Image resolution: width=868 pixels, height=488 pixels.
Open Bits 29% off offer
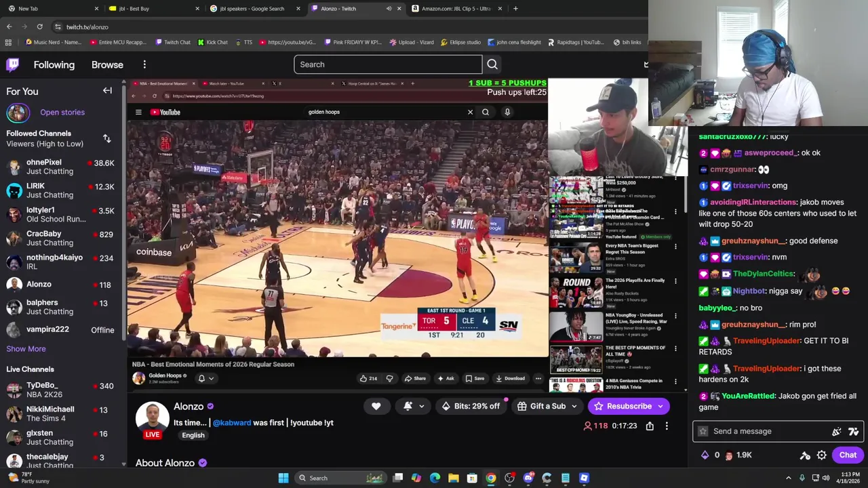(471, 406)
